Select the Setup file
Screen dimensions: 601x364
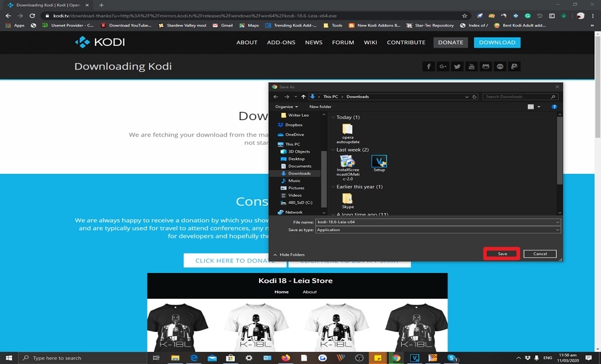coord(379,164)
